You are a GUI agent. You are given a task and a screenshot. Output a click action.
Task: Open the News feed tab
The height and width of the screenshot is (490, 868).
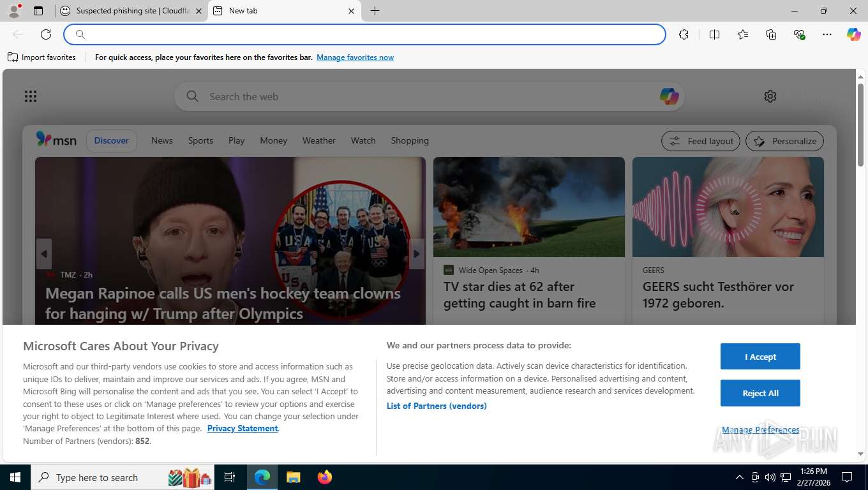(162, 140)
